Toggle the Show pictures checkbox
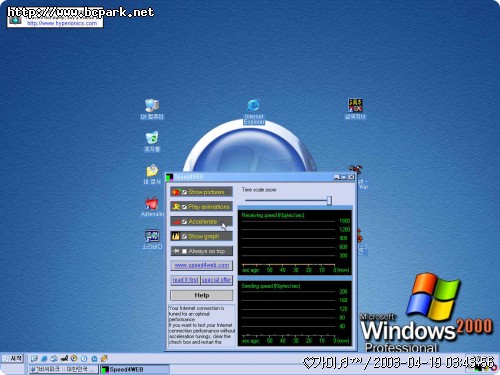The image size is (500, 375). pos(184,192)
